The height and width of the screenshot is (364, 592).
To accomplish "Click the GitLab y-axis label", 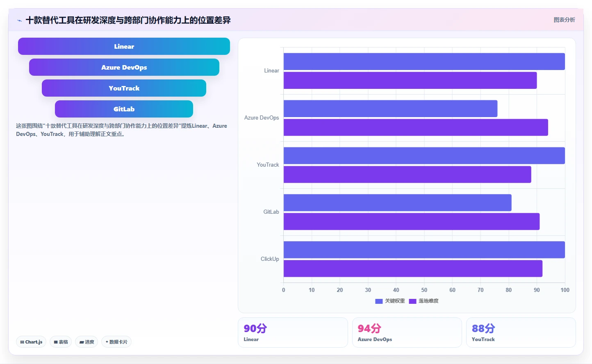I will click(271, 212).
